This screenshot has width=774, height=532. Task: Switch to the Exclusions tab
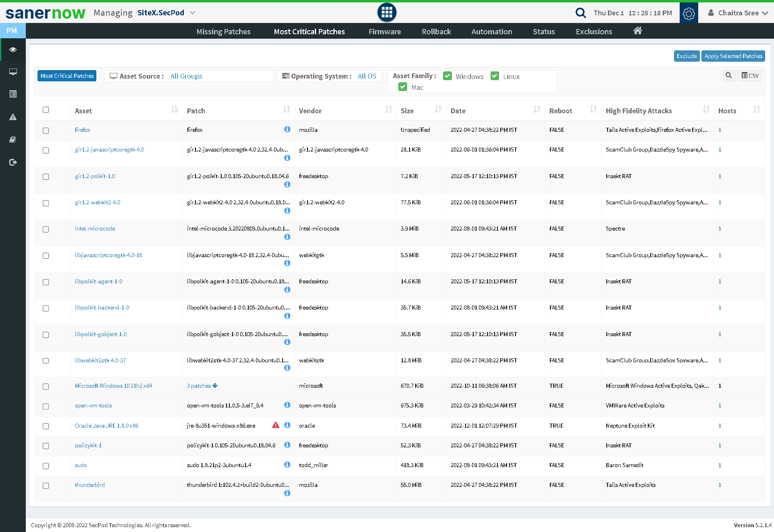[x=594, y=31]
